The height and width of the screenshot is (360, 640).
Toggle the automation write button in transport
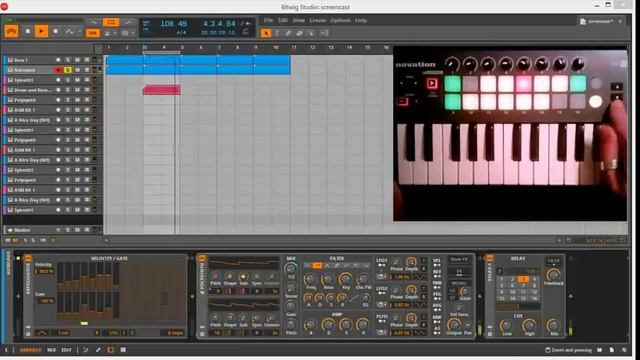tap(69, 31)
